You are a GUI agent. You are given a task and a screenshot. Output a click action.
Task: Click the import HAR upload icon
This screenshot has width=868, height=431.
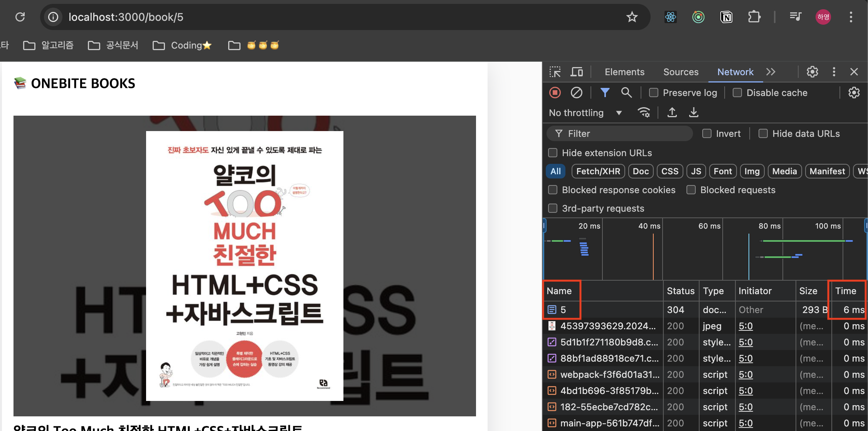click(x=672, y=113)
